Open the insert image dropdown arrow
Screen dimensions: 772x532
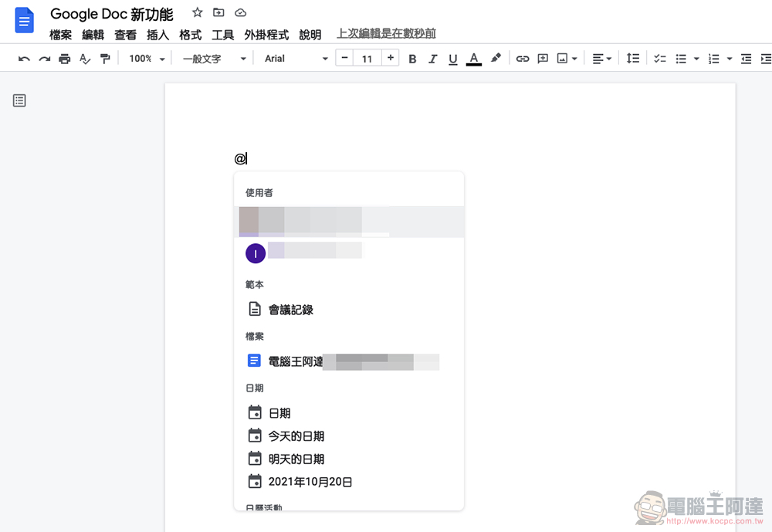coord(574,59)
